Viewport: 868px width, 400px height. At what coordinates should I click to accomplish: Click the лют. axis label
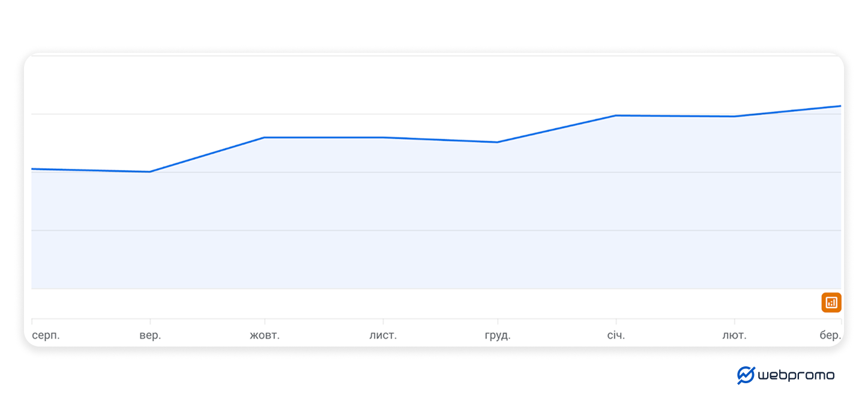coord(734,335)
